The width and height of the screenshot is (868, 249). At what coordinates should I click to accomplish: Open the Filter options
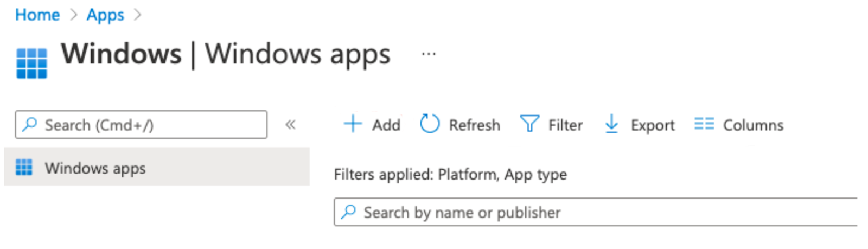[551, 125]
